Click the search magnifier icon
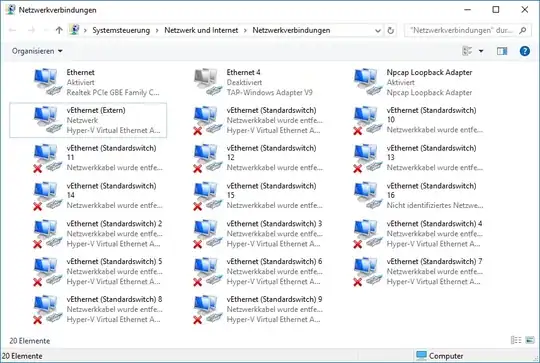The height and width of the screenshot is (363, 540). tap(523, 30)
